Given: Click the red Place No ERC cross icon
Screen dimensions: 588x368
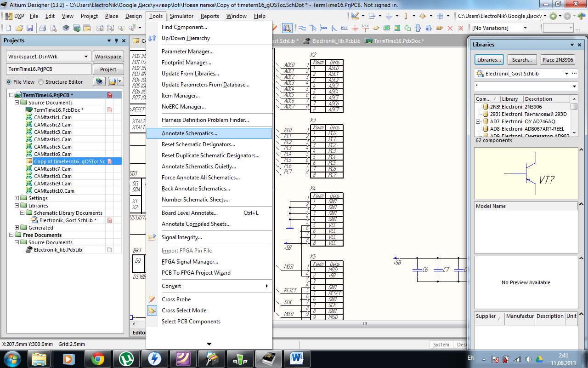Looking at the screenshot, I should tap(450, 28).
